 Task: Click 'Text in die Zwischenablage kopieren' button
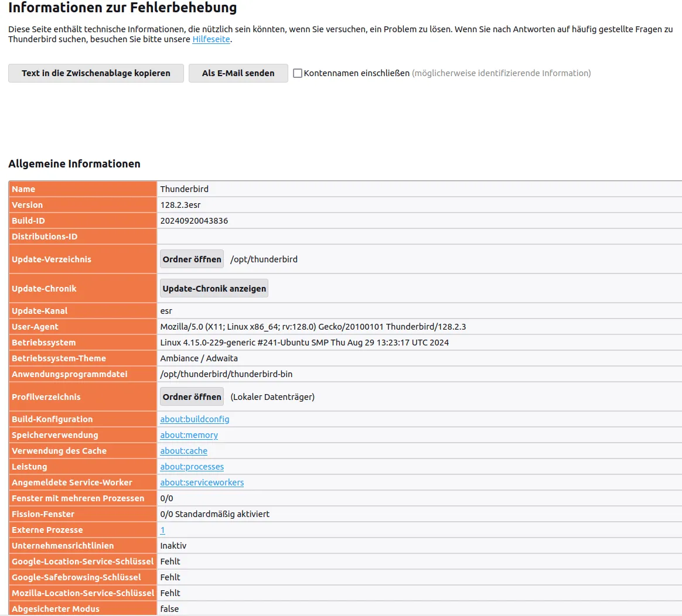tap(96, 73)
